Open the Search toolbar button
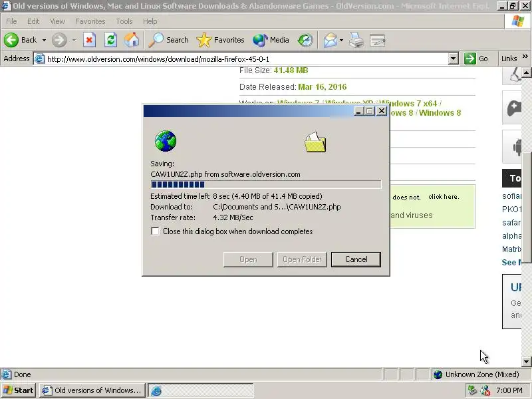 pyautogui.click(x=169, y=40)
